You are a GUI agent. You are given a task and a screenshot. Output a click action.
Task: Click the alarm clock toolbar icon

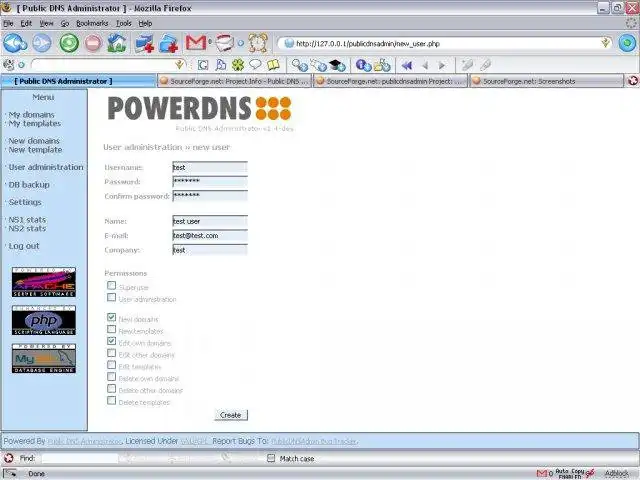258,43
